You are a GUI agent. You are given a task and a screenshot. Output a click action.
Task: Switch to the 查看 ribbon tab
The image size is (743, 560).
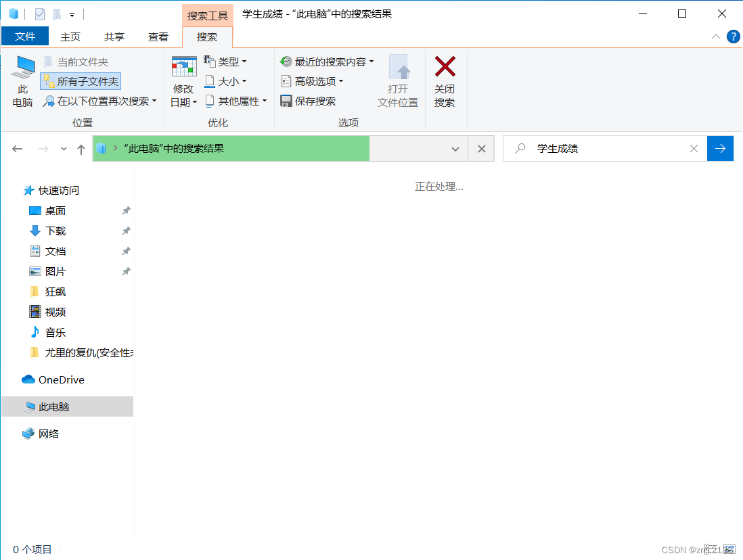point(158,37)
